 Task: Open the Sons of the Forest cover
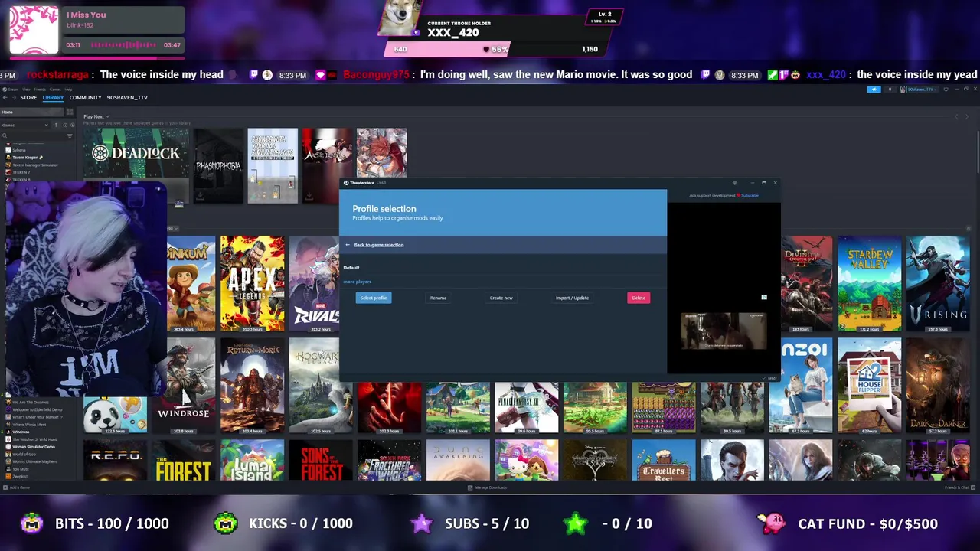[x=321, y=460]
